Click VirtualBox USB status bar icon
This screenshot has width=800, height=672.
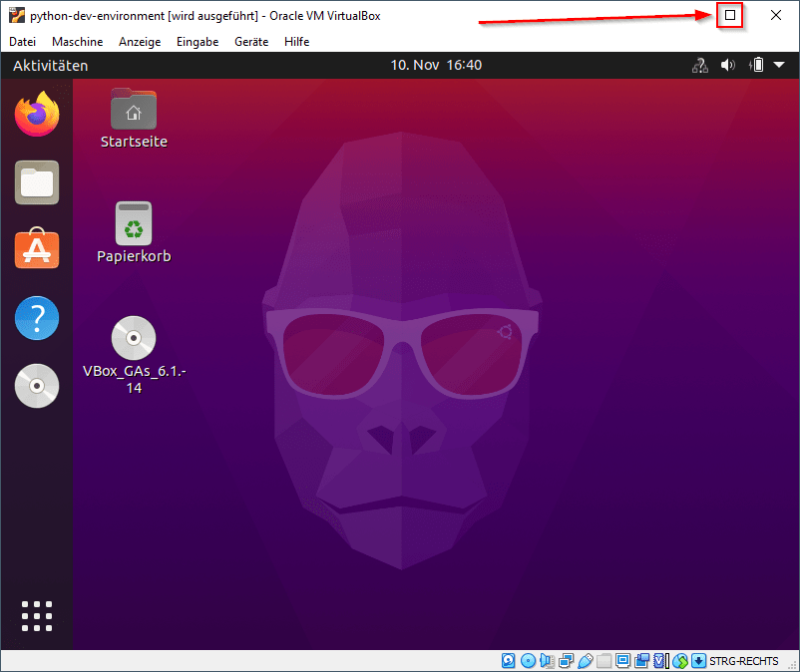tap(586, 660)
